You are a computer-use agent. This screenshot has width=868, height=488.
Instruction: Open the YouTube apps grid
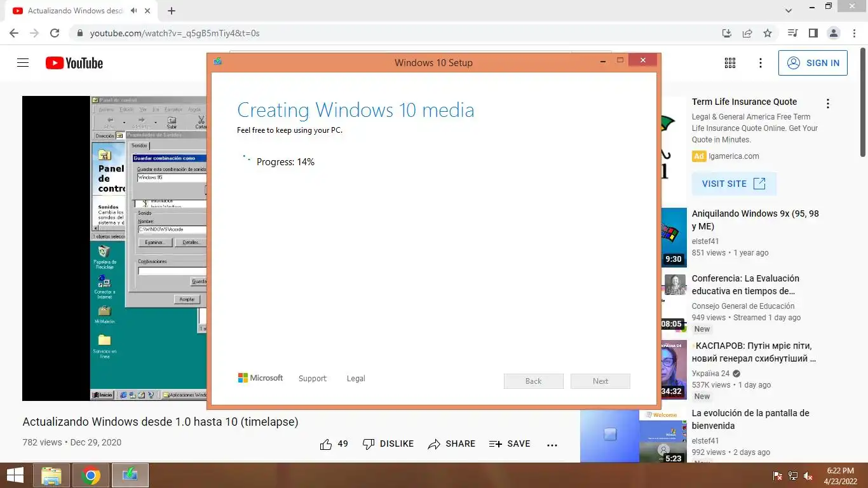[x=730, y=63]
